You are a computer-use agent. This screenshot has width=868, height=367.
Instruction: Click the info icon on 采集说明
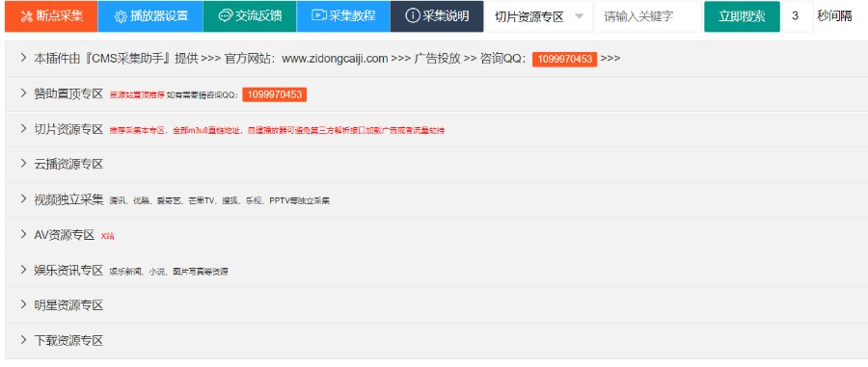(x=412, y=16)
